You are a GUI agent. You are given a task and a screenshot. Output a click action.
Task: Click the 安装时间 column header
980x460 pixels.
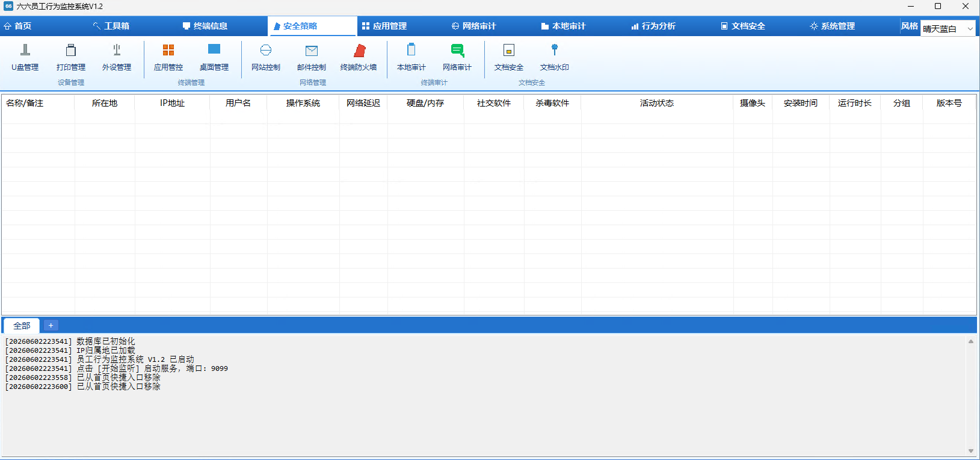pyautogui.click(x=801, y=103)
